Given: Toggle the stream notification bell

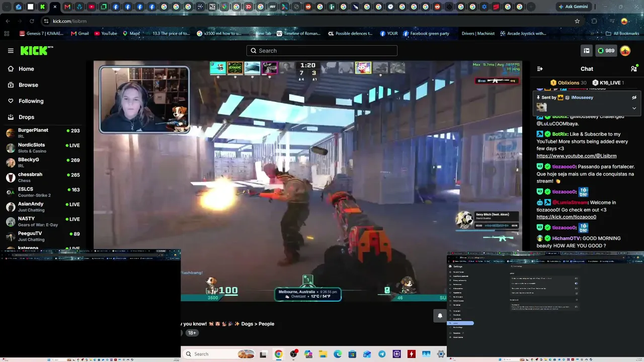Looking at the screenshot, I should click(440, 316).
